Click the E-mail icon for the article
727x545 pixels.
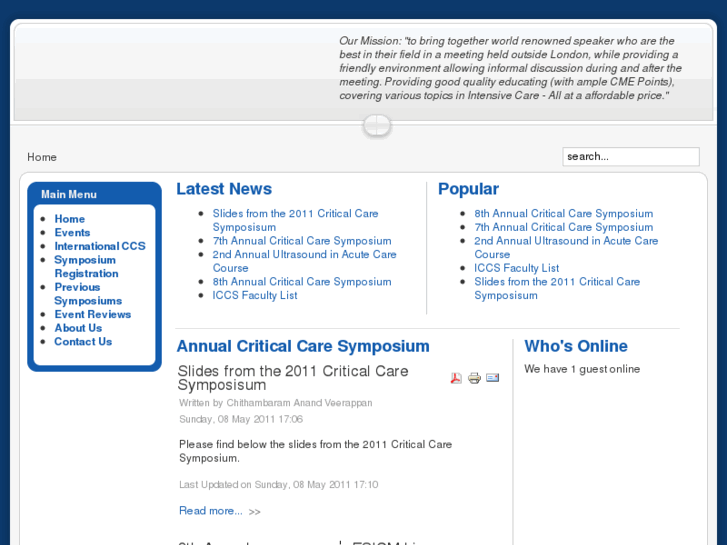click(492, 378)
